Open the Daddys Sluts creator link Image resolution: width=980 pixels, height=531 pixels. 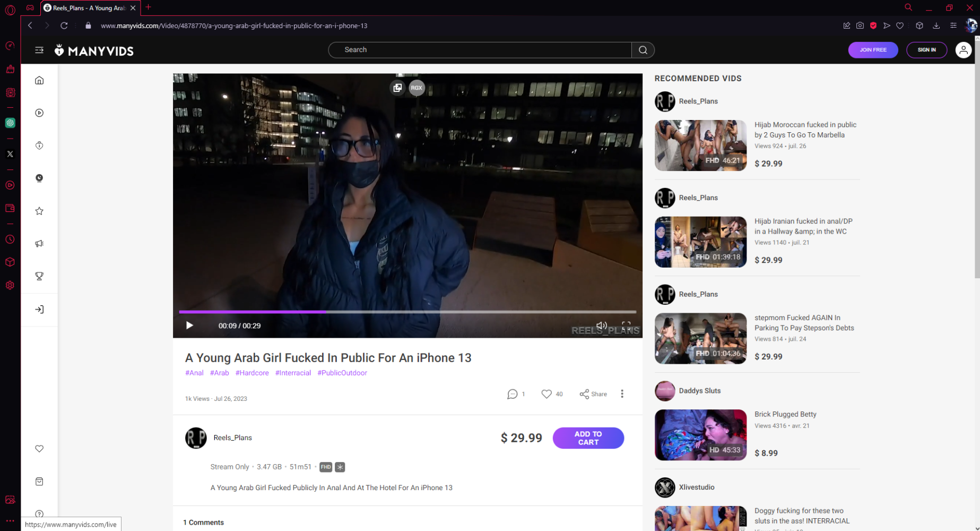[699, 391]
